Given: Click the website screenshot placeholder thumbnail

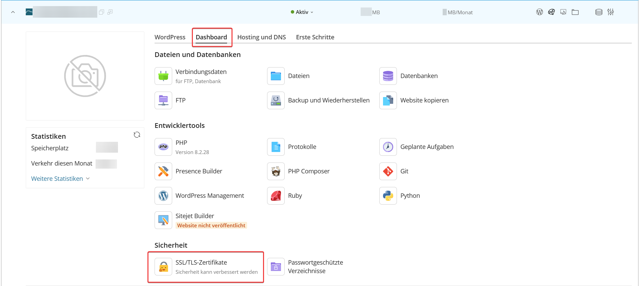Looking at the screenshot, I should click(x=85, y=76).
